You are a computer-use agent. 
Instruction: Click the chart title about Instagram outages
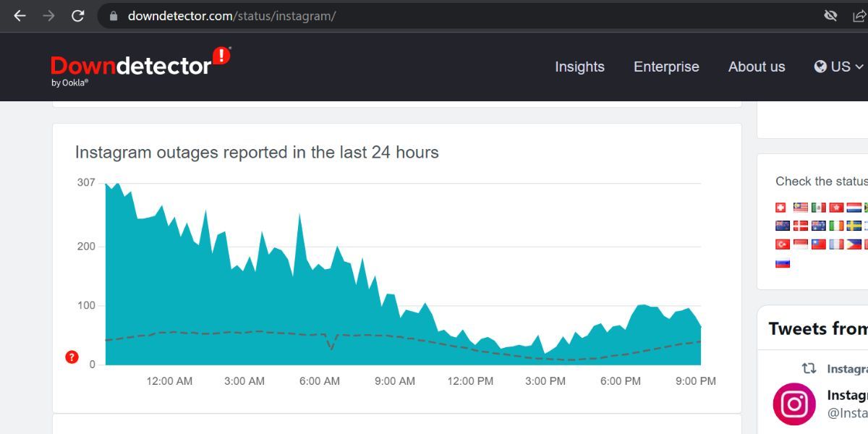[257, 152]
